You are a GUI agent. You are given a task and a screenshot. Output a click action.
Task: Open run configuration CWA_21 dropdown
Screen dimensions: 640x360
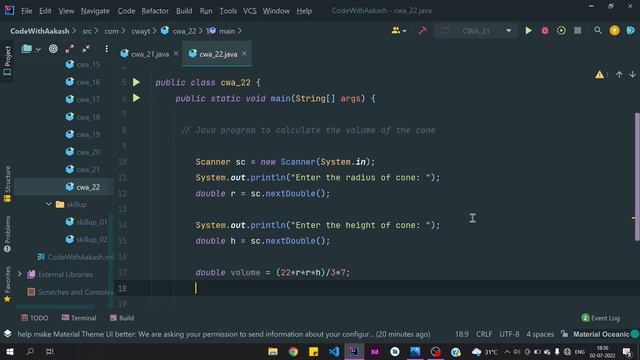coord(476,31)
